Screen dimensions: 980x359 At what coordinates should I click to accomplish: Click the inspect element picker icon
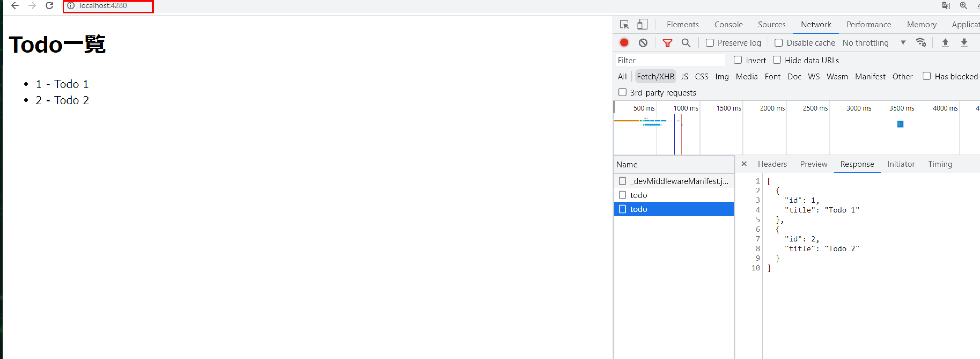coord(624,25)
